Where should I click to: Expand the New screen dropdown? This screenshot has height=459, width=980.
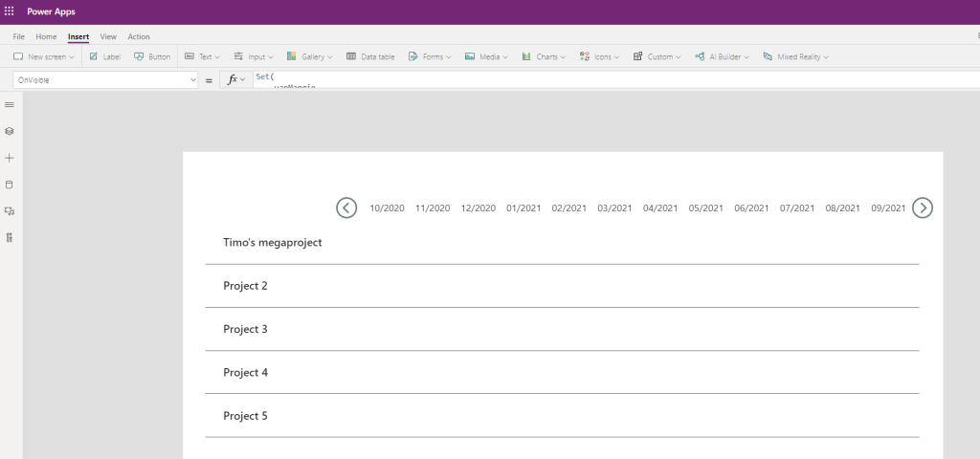coord(44,57)
